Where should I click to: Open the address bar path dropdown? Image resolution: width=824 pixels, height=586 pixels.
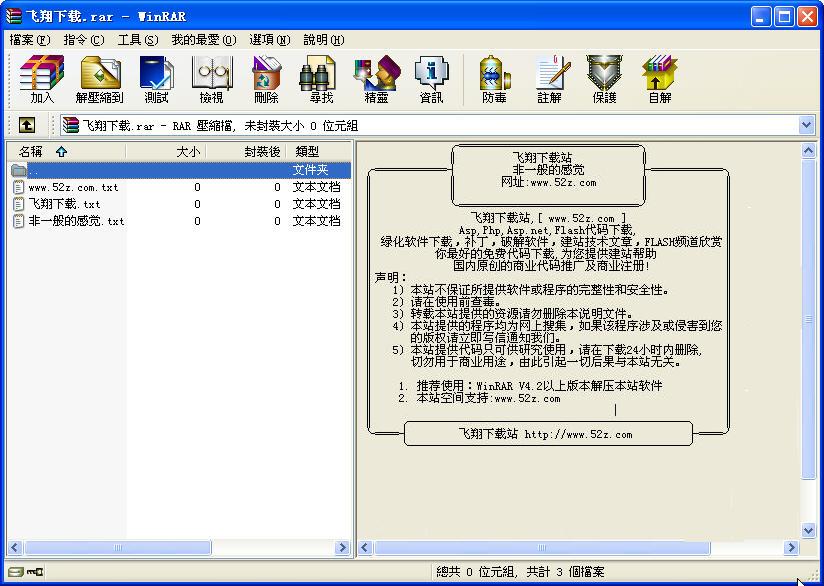point(806,125)
